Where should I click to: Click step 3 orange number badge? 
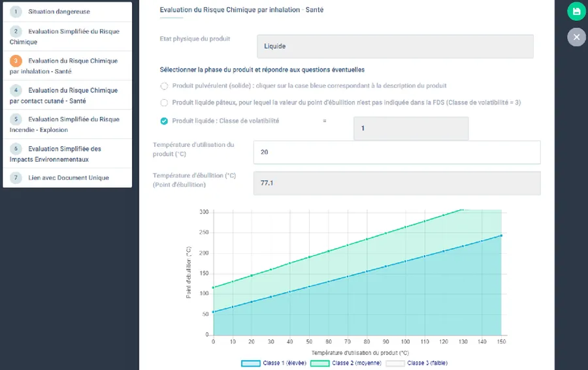click(x=16, y=61)
